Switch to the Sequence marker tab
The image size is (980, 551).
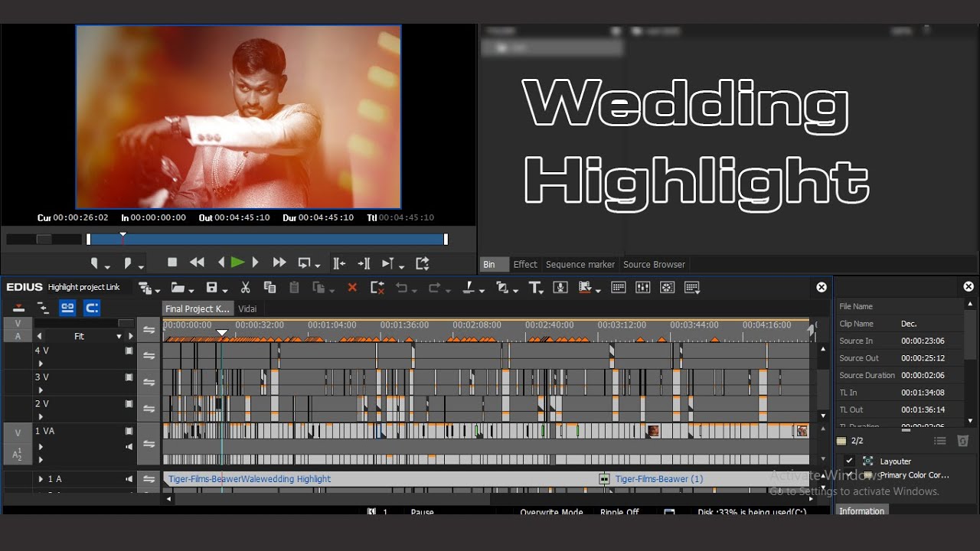580,265
